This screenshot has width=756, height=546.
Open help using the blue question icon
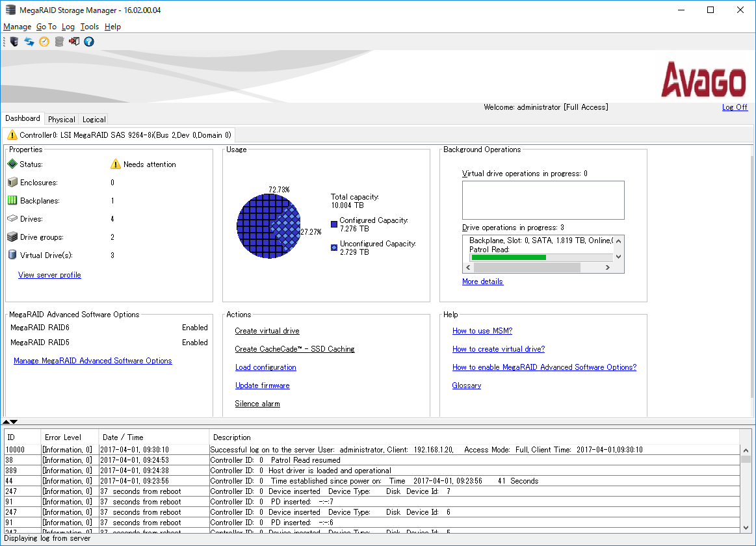click(89, 42)
